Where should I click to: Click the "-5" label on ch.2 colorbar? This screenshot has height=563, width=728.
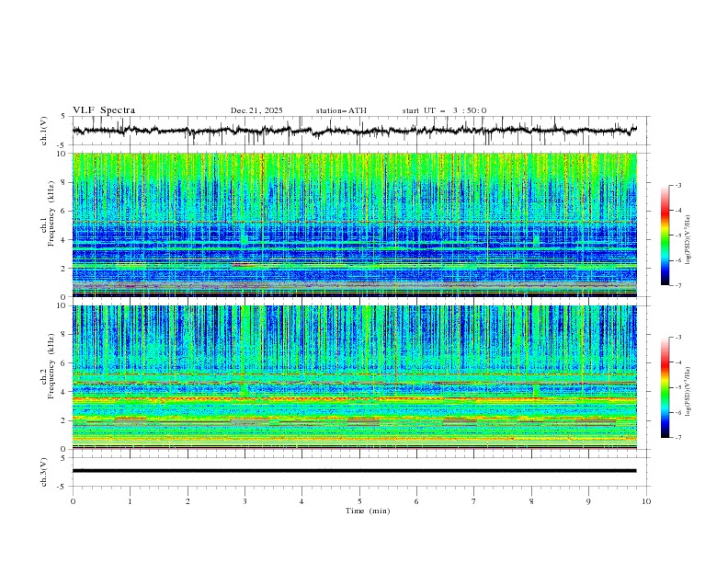click(678, 387)
